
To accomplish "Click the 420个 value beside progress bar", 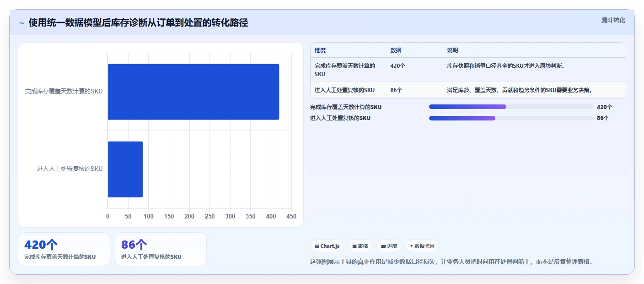I will pos(605,107).
